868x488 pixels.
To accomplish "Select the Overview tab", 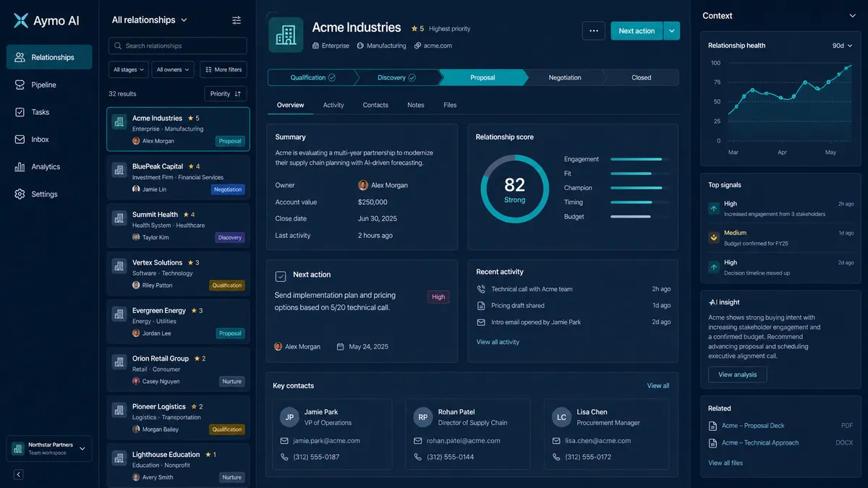I will tap(290, 105).
